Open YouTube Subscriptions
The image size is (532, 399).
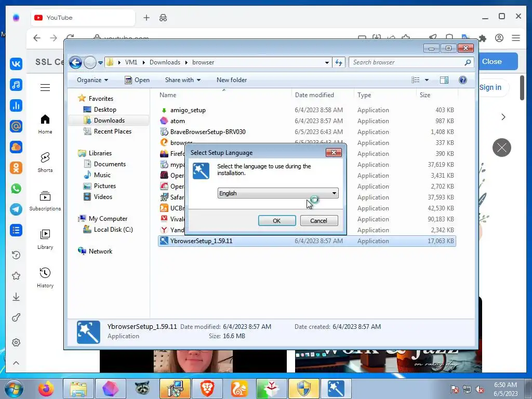click(x=45, y=201)
